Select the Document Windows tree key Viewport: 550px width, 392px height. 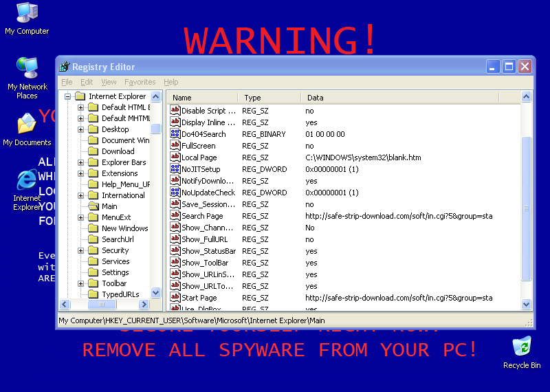[125, 140]
